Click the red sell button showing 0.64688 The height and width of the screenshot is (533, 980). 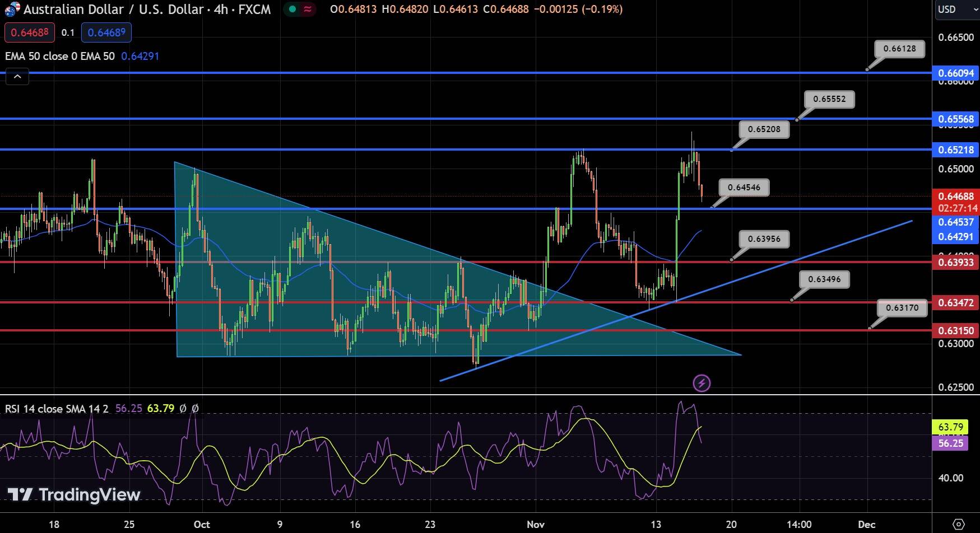pyautogui.click(x=29, y=32)
